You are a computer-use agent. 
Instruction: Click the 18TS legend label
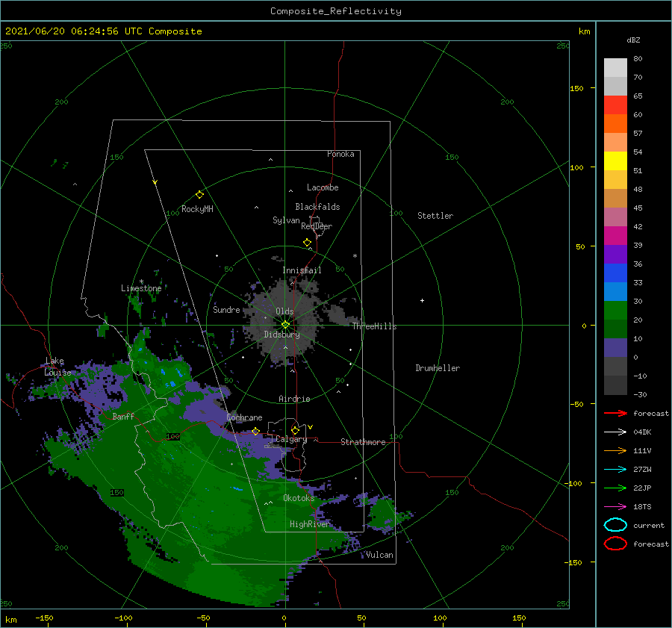point(642,507)
